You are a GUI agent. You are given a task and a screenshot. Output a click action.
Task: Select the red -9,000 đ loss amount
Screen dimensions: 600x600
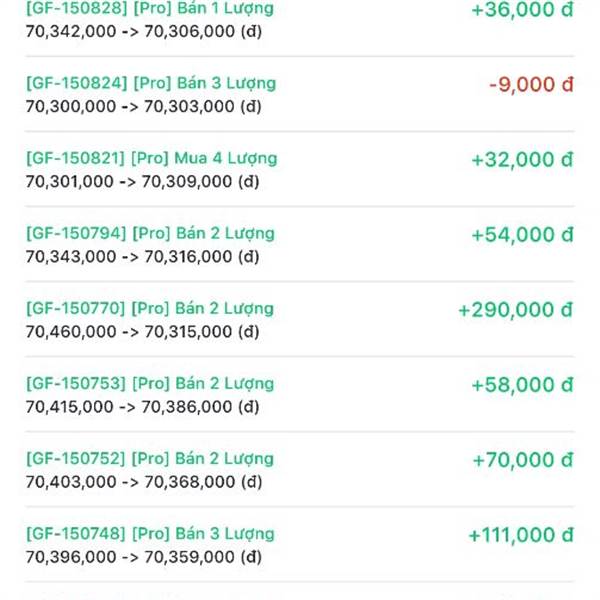click(532, 84)
